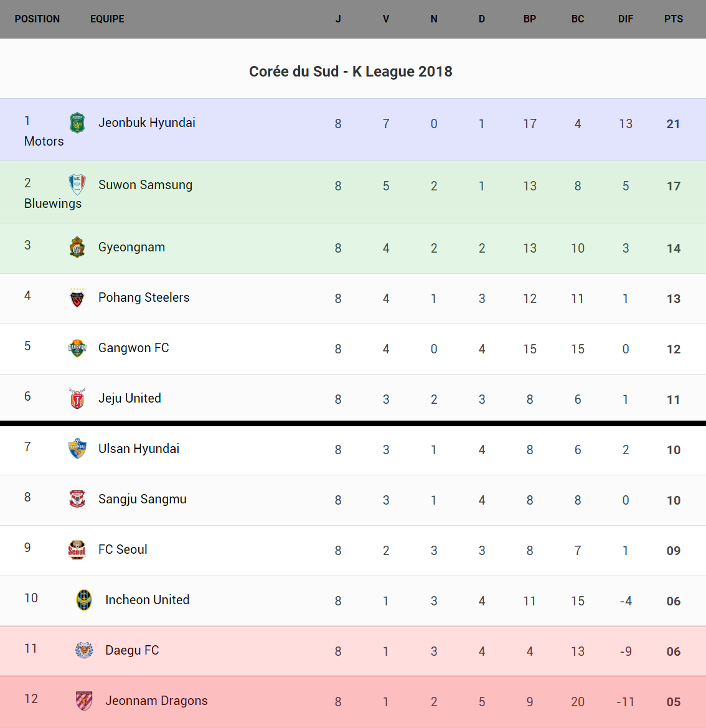Click the DIF column header
The width and height of the screenshot is (706, 728).
pyautogui.click(x=625, y=19)
